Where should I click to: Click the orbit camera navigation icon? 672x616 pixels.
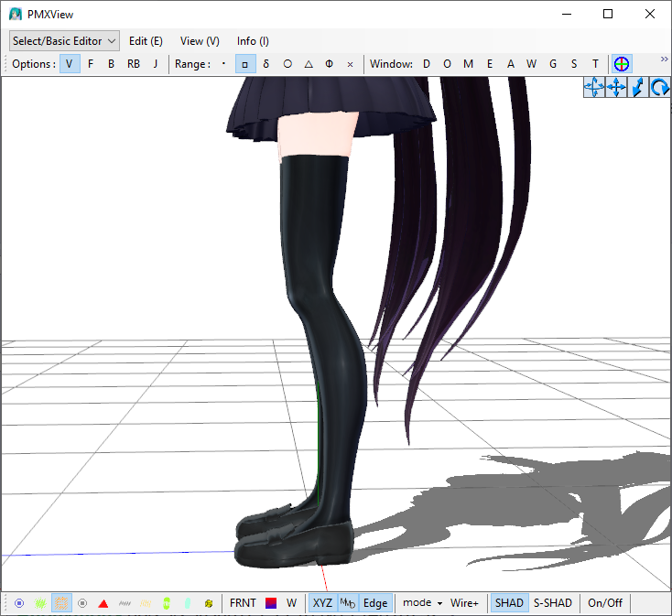click(x=594, y=87)
